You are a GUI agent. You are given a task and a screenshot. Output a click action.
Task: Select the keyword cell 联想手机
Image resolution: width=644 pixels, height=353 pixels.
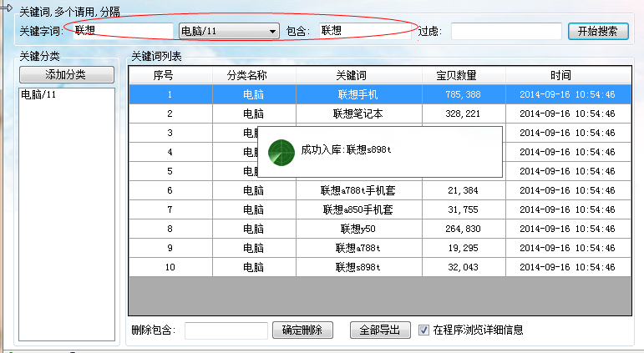pos(358,94)
